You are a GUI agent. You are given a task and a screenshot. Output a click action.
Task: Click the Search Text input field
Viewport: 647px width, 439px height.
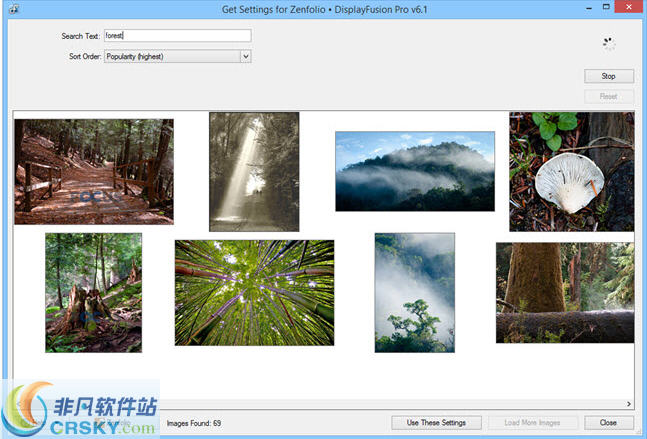coord(177,35)
